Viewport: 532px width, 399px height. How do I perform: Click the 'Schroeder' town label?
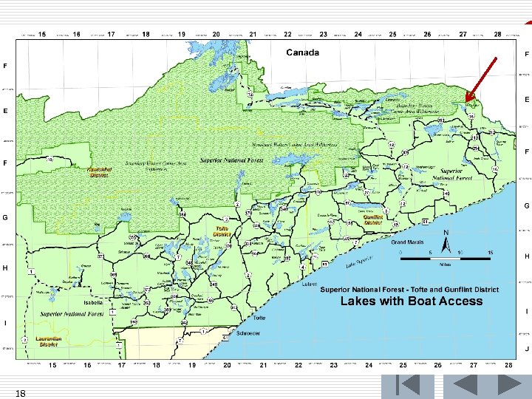[x=248, y=333]
